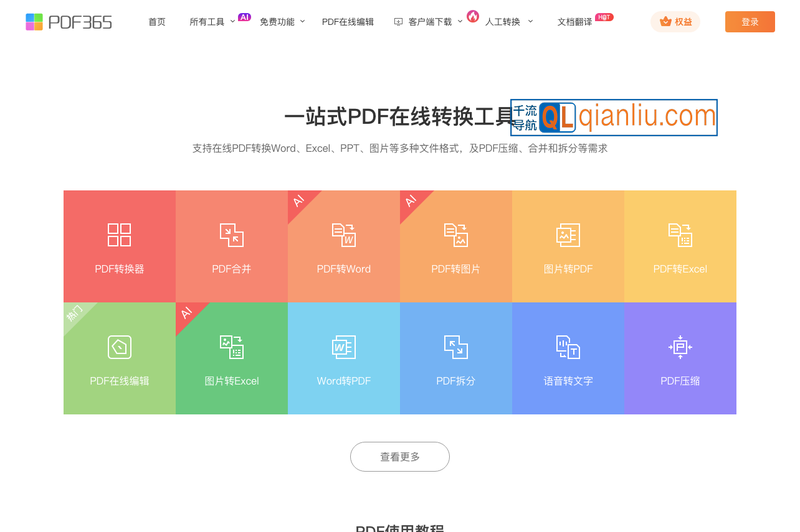Open the 所有工具 menu
This screenshot has height=532, width=800.
coord(207,22)
